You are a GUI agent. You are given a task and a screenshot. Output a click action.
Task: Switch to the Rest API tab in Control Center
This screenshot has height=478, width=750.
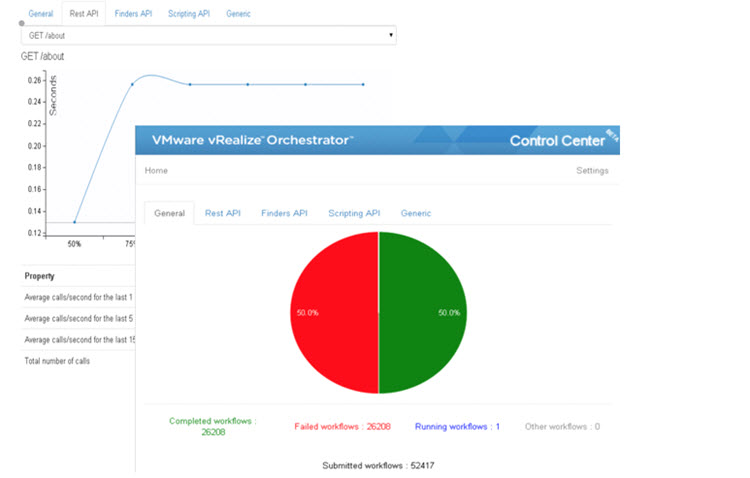(222, 213)
